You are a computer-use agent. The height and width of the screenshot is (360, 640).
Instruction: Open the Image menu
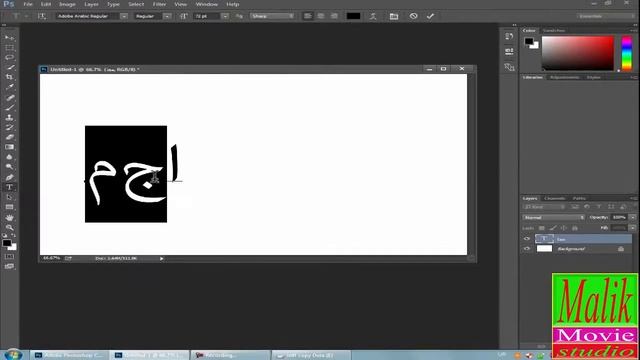pyautogui.click(x=67, y=4)
